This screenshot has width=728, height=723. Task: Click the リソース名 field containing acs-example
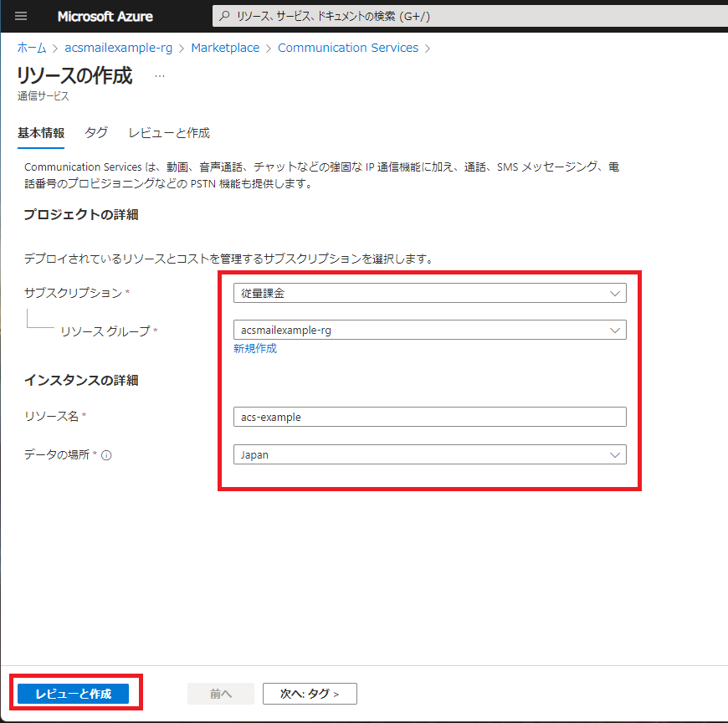pyautogui.click(x=430, y=417)
